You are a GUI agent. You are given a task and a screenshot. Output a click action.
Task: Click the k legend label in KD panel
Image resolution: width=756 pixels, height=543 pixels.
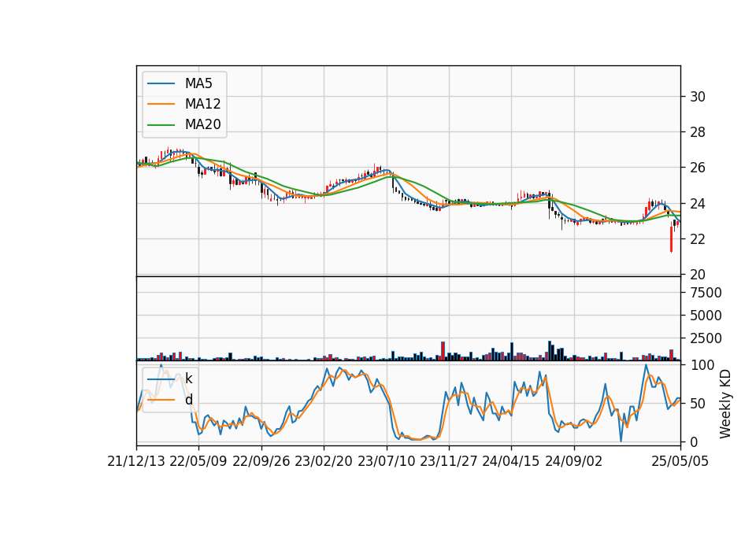click(188, 379)
